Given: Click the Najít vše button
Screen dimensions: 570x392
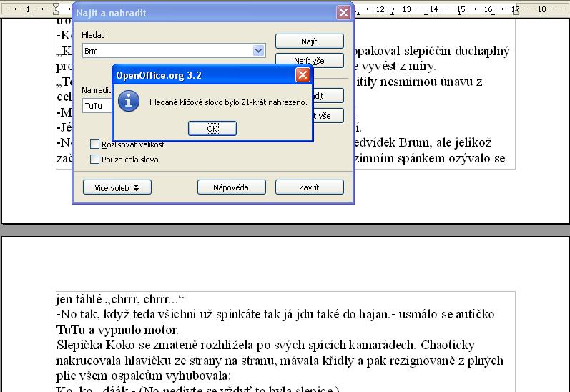Looking at the screenshot, I should point(310,60).
